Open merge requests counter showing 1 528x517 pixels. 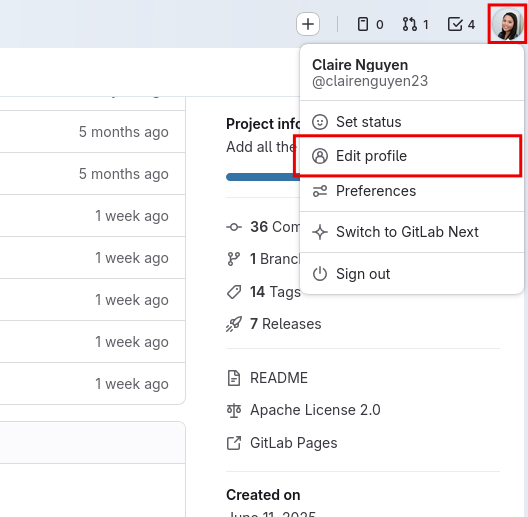(x=415, y=25)
